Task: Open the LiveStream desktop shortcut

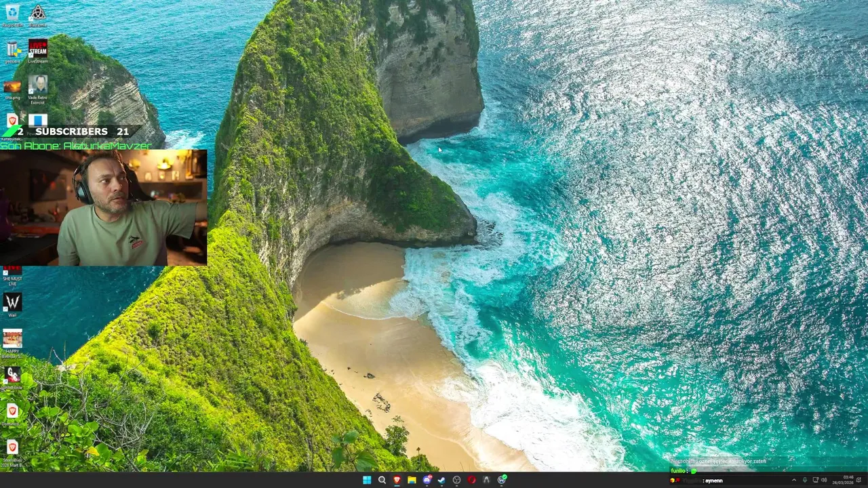Action: click(x=37, y=52)
